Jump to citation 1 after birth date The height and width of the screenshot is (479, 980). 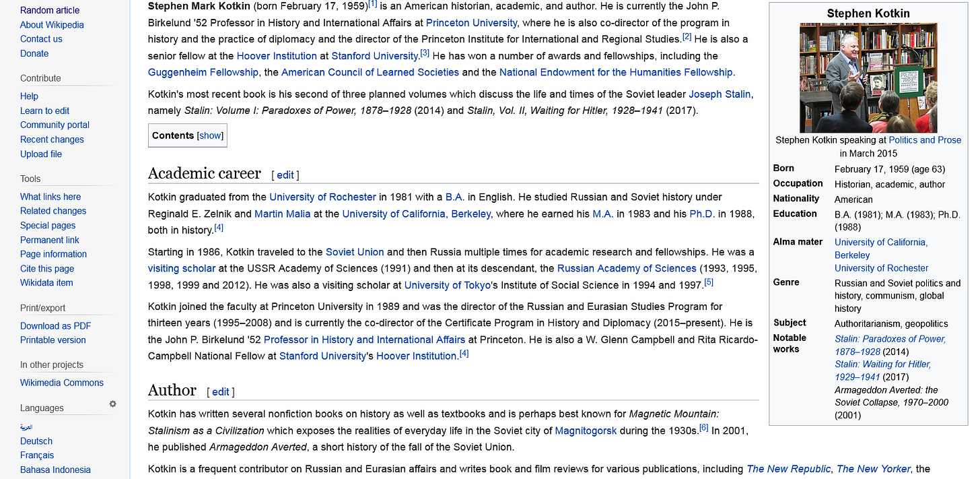click(x=372, y=4)
